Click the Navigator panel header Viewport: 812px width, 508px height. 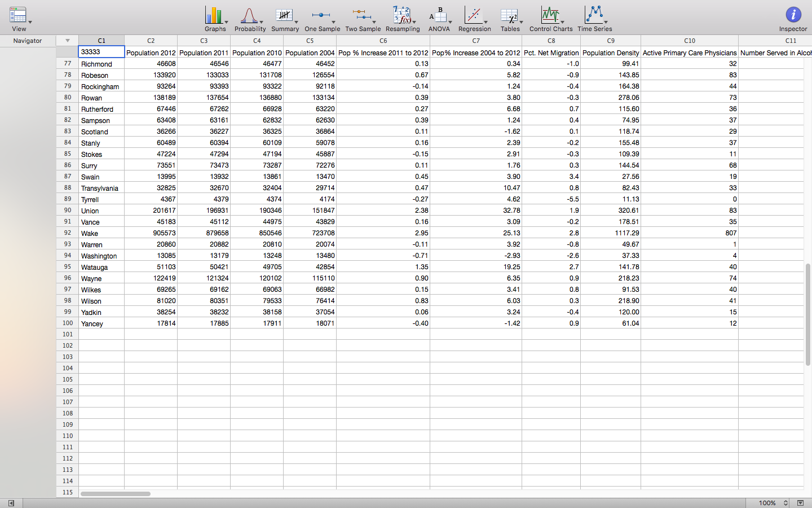click(28, 41)
